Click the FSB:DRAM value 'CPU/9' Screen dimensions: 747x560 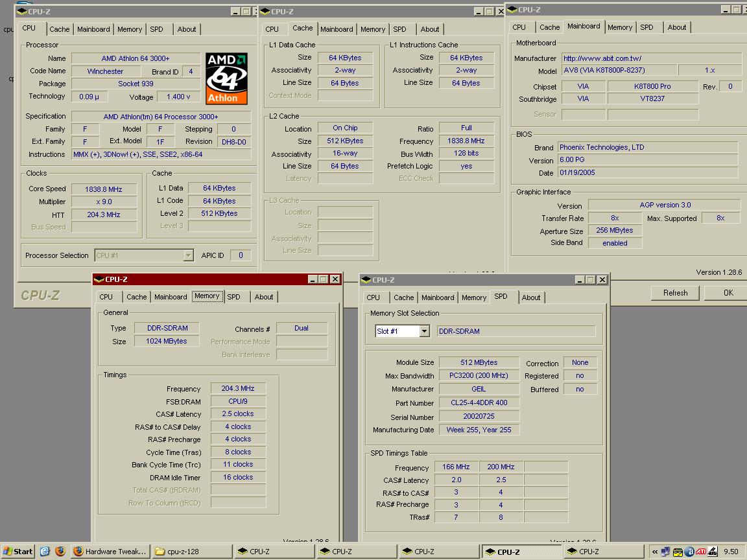pyautogui.click(x=238, y=401)
